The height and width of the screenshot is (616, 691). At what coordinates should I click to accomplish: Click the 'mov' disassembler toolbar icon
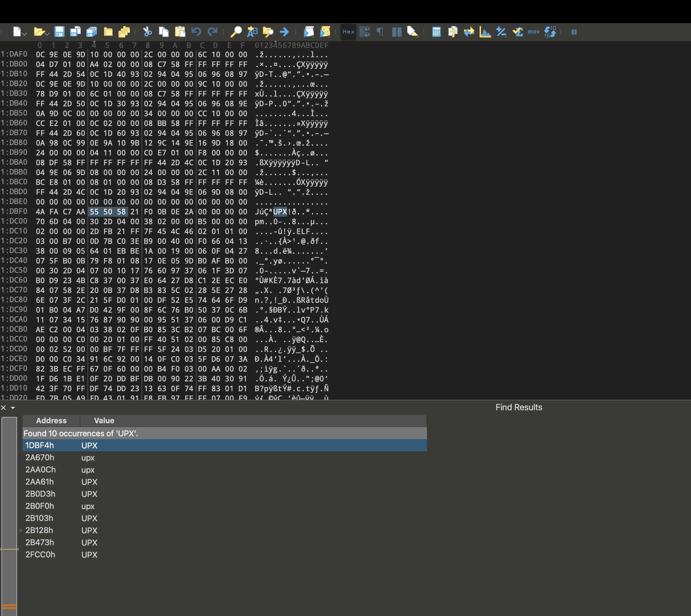click(x=534, y=32)
